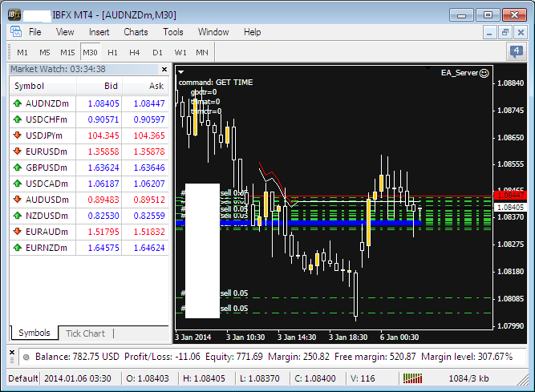Viewport: 535px width, 392px height.
Task: Click the Balance: 782.75 USD text
Action: coord(78,357)
